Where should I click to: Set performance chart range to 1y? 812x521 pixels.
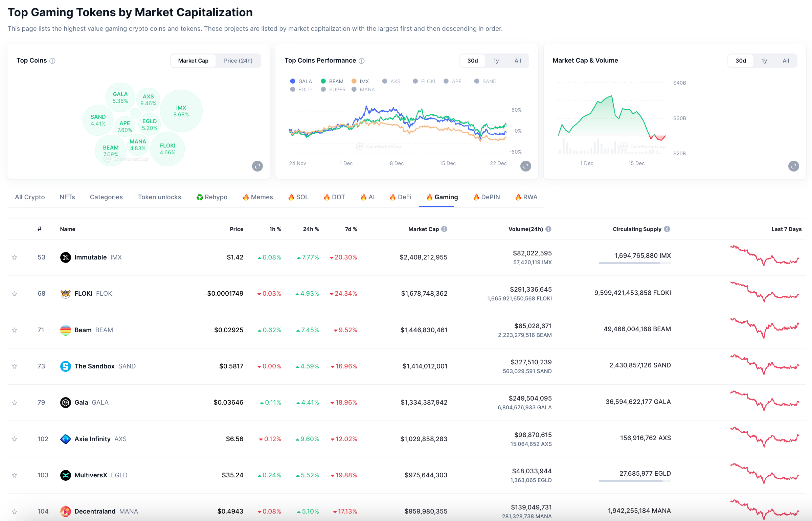(x=496, y=61)
